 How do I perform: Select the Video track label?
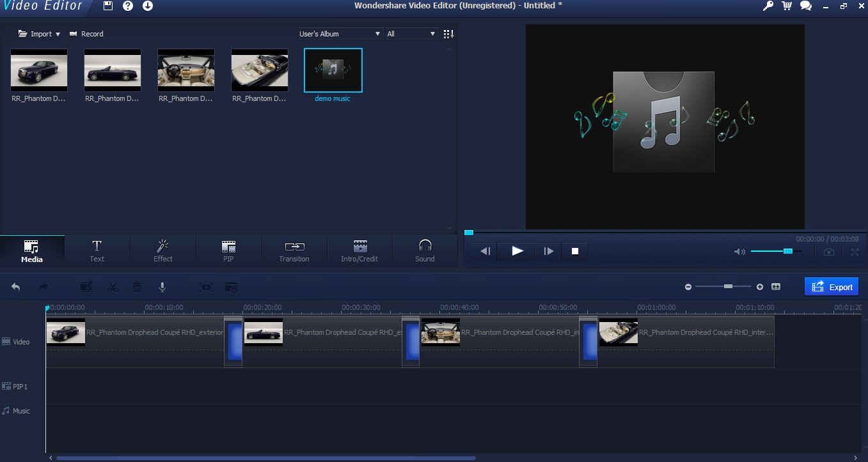[16, 342]
